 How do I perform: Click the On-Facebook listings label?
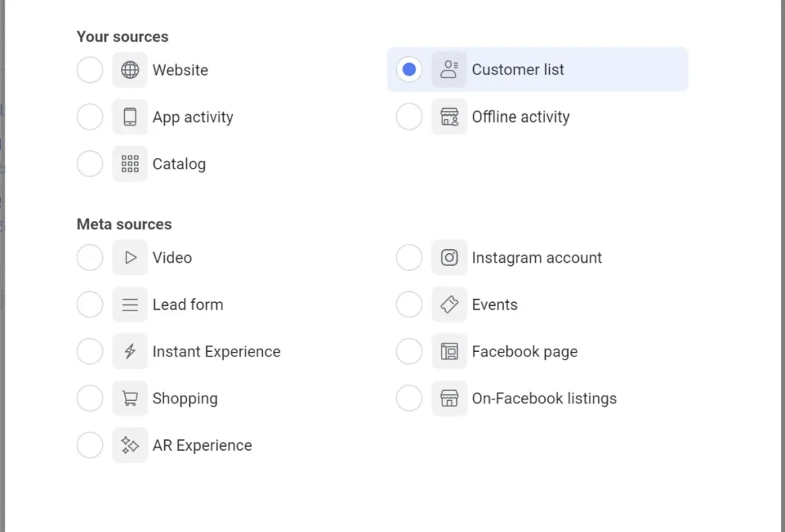[x=544, y=399]
